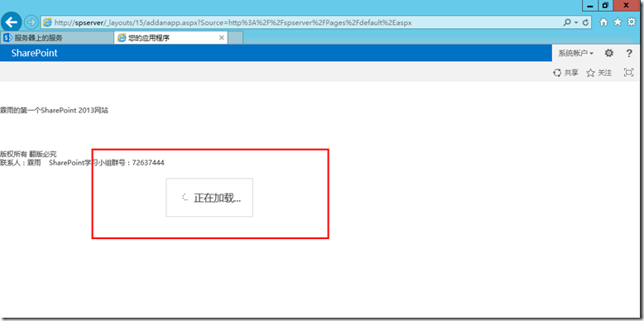Viewport: 644px width, 321px height.
Task: Click the search magnifier icon in address bar
Action: 567,22
